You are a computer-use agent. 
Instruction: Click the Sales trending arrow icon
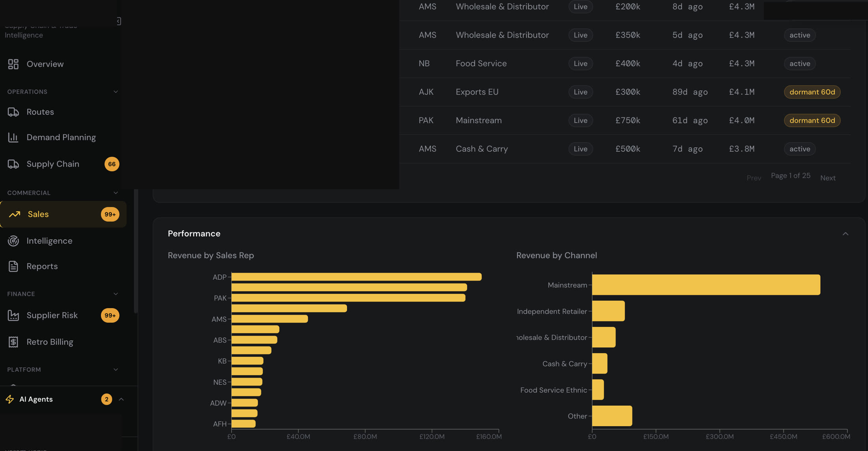pyautogui.click(x=15, y=214)
